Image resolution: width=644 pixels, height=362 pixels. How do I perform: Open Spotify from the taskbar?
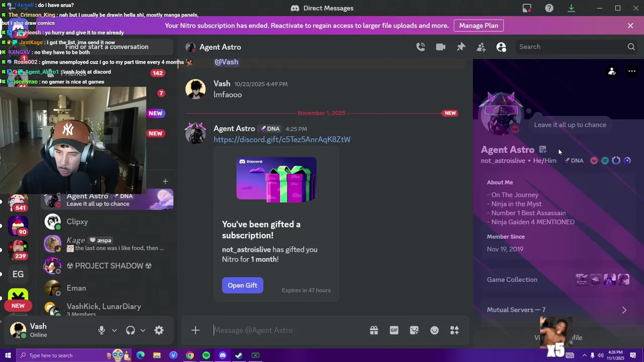(206, 355)
